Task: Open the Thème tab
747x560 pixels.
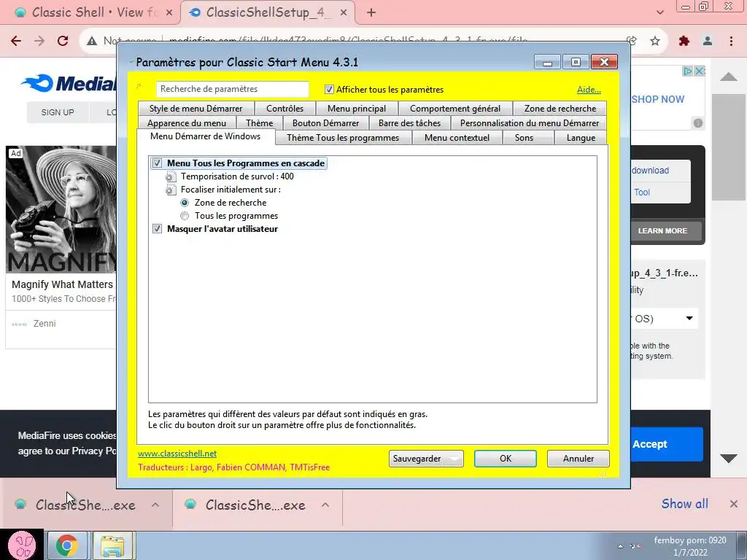Action: (260, 123)
